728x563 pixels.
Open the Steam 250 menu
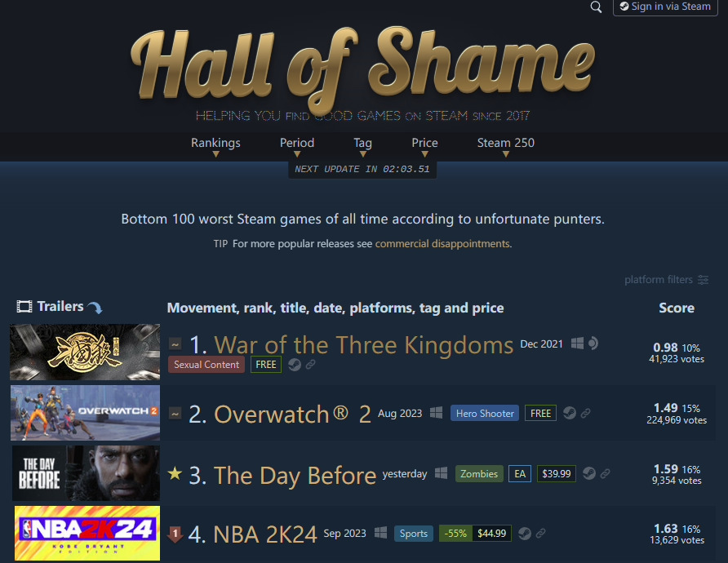(x=506, y=146)
